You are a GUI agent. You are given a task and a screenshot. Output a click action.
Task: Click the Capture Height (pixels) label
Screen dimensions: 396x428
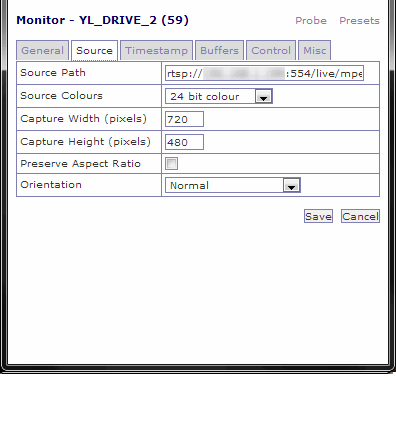point(85,142)
